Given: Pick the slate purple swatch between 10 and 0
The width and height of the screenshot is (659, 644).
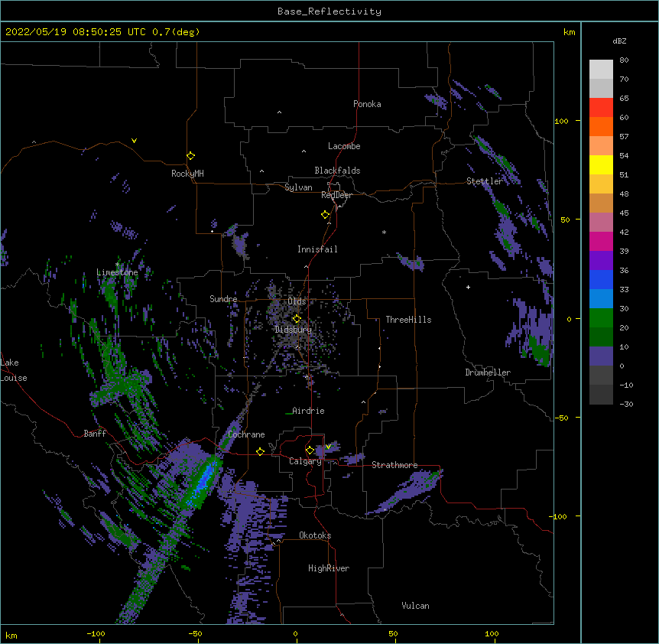Looking at the screenshot, I should pos(601,356).
